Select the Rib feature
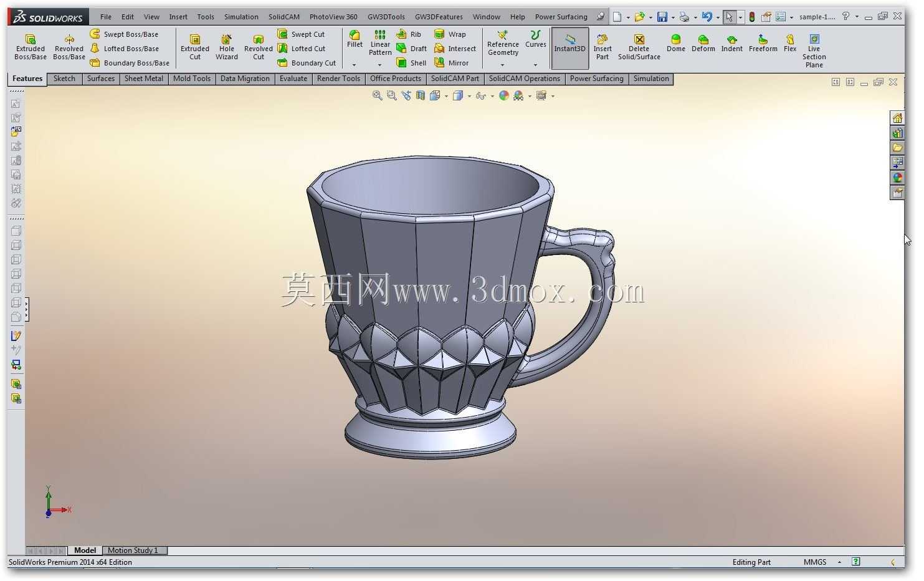 click(409, 34)
